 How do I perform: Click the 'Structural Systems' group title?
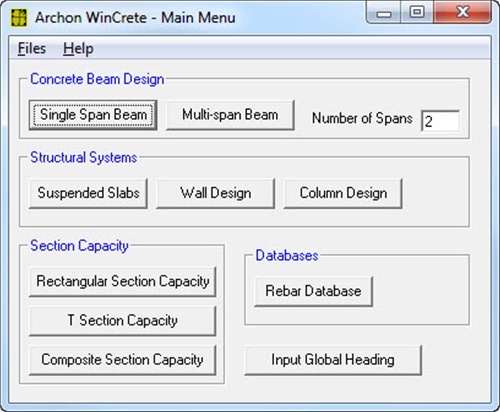coord(84,158)
